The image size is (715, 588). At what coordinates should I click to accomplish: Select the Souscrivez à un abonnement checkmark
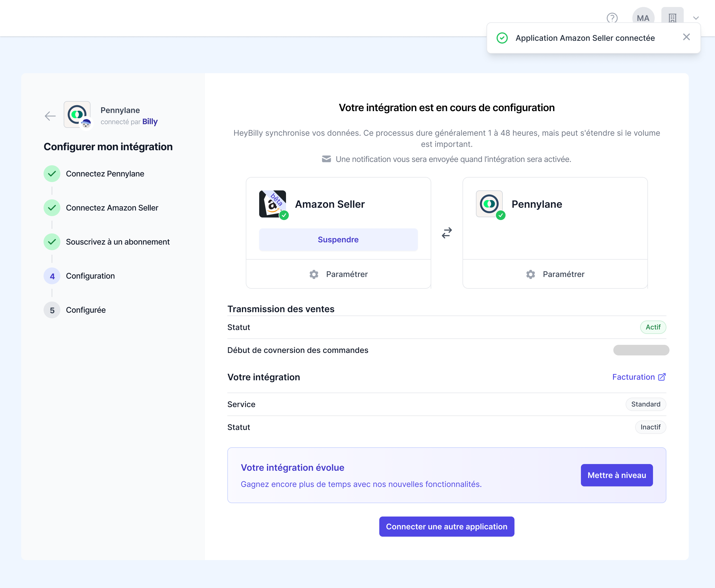(52, 242)
